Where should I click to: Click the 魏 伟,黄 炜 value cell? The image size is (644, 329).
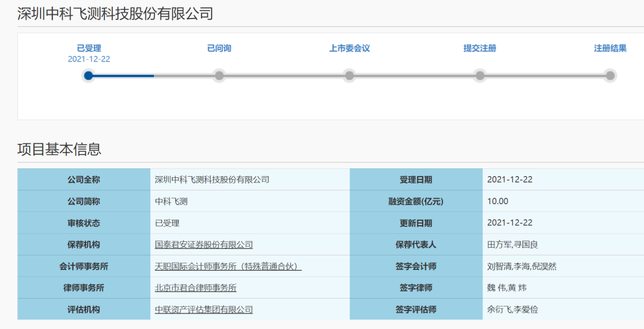[563, 288]
